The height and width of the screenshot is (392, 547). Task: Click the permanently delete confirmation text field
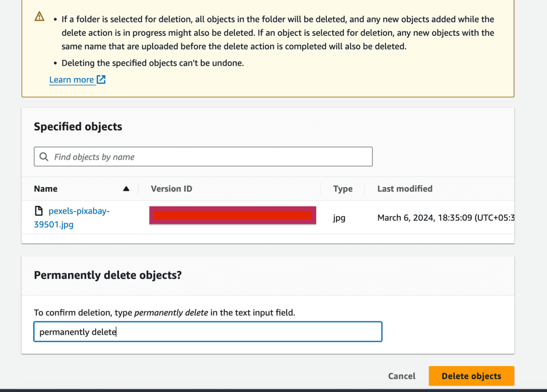208,332
